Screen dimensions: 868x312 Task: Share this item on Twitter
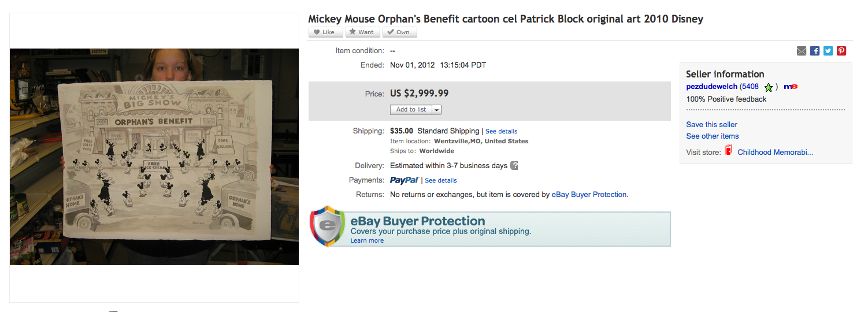click(x=828, y=51)
